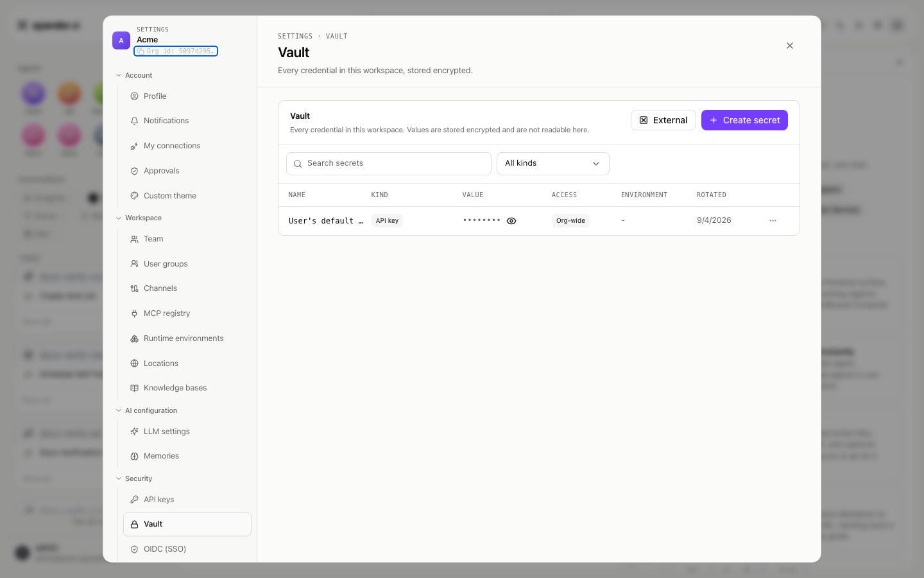924x578 pixels.
Task: Click the Vault lock icon
Action: (x=134, y=524)
